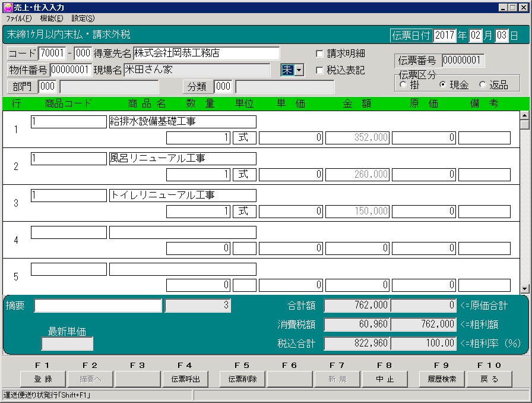Screen dimensions: 532x403
Task: Click 物件番号 field 00000001
Action: (x=71, y=70)
